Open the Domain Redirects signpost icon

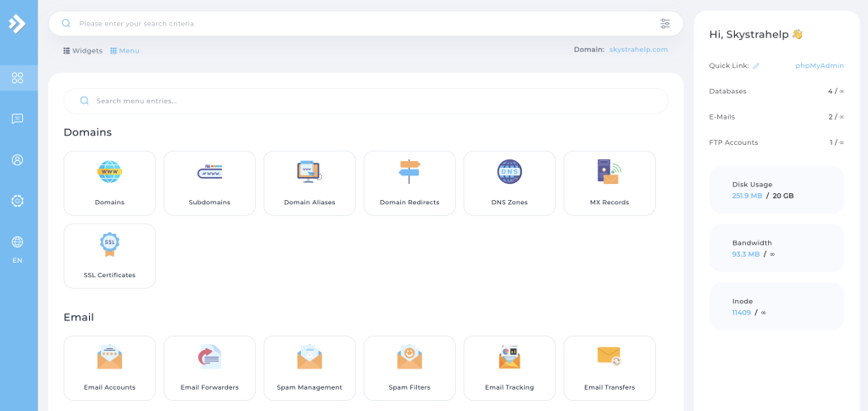409,172
